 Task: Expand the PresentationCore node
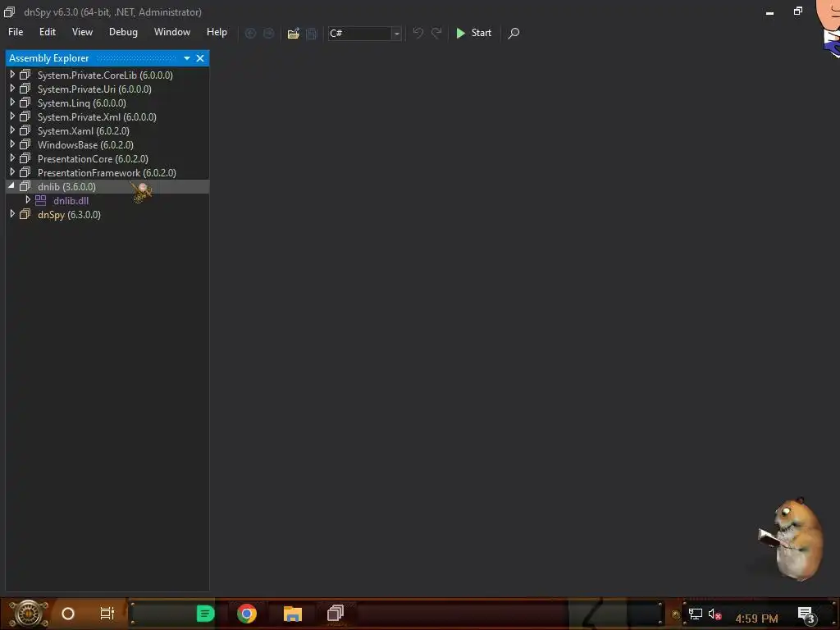[12, 158]
